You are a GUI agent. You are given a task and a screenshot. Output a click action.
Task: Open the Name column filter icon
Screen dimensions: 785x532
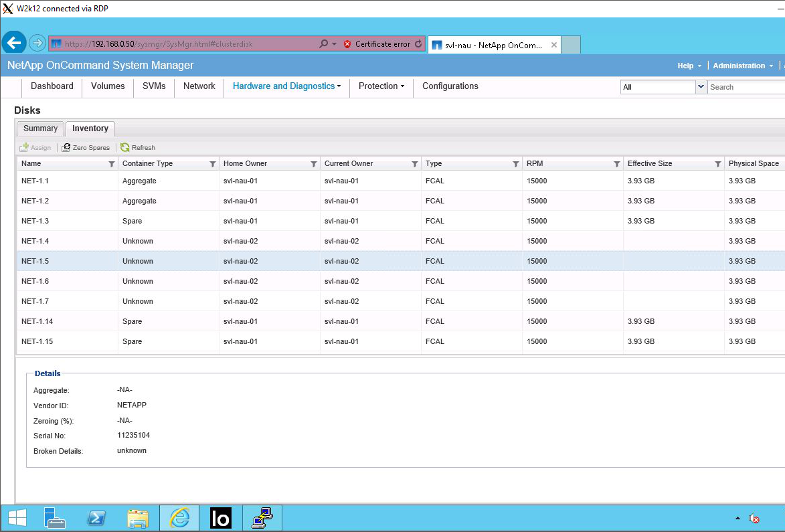(112, 164)
